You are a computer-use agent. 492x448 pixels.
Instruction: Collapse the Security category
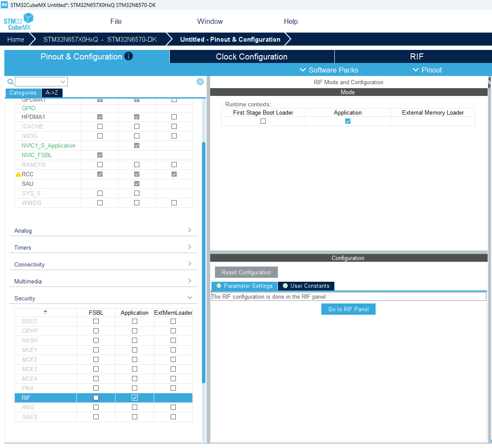point(103,298)
